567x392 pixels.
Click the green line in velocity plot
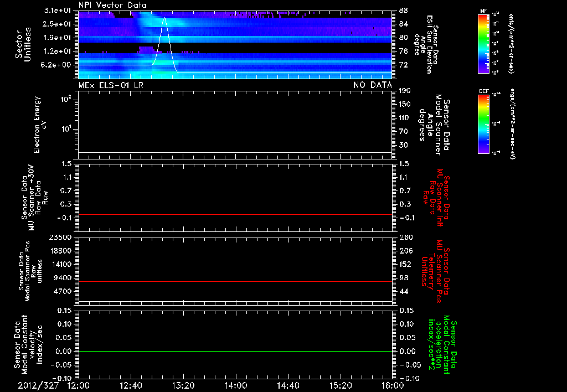[235, 351]
